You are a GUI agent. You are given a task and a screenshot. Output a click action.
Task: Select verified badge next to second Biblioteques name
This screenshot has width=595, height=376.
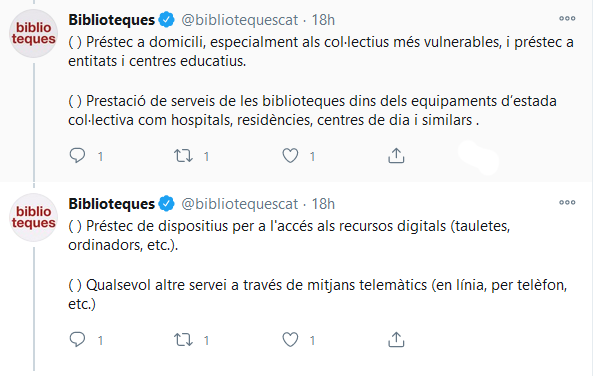(x=166, y=203)
